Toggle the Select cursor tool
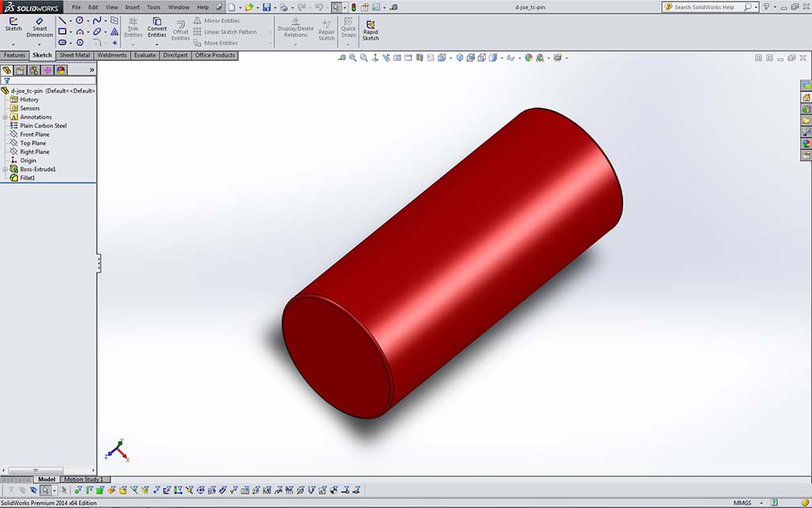Viewport: 812px width, 508px height. click(336, 7)
